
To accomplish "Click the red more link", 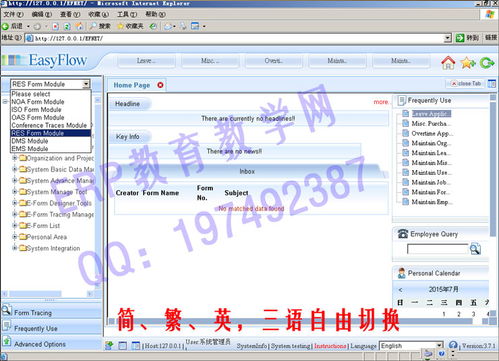I will coord(381,102).
